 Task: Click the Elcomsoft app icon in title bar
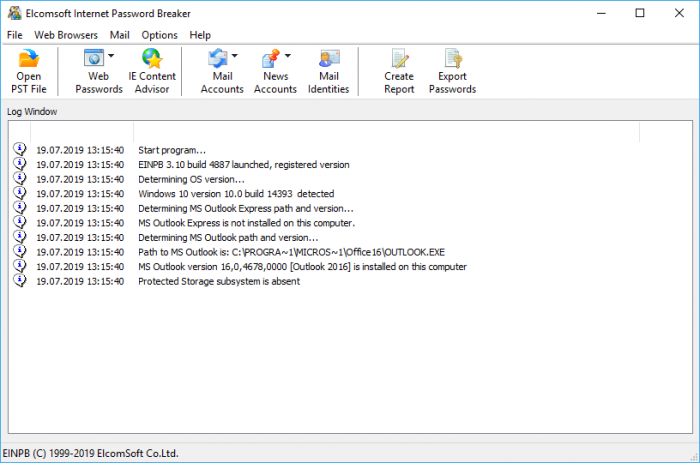pyautogui.click(x=14, y=13)
